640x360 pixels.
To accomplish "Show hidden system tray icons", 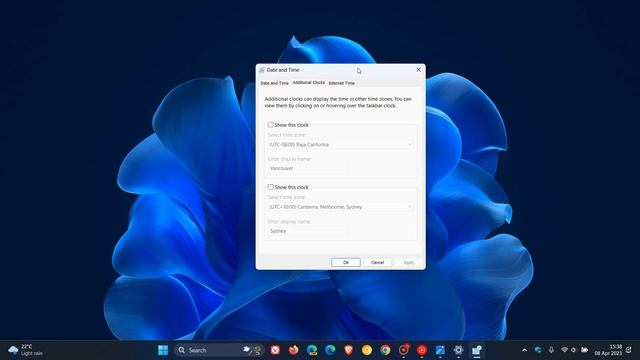I will click(524, 350).
